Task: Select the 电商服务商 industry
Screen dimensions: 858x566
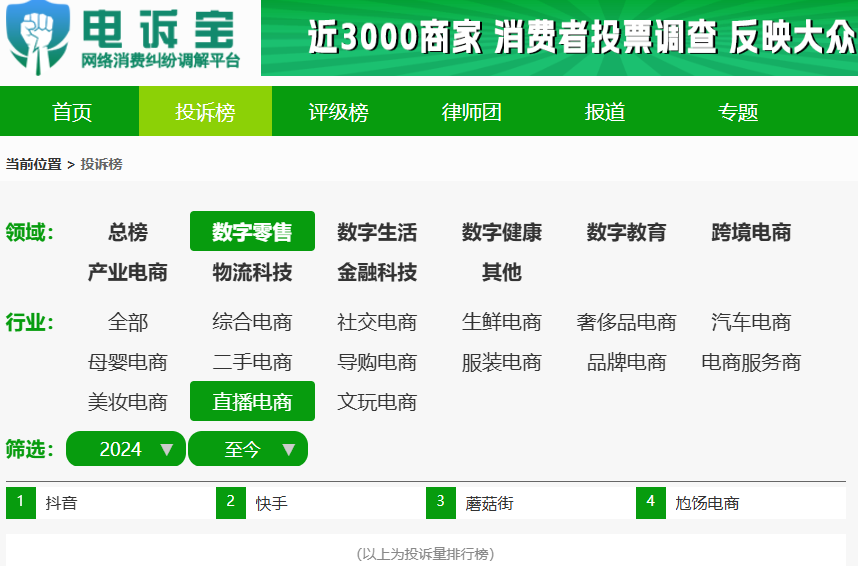Action: click(x=751, y=362)
